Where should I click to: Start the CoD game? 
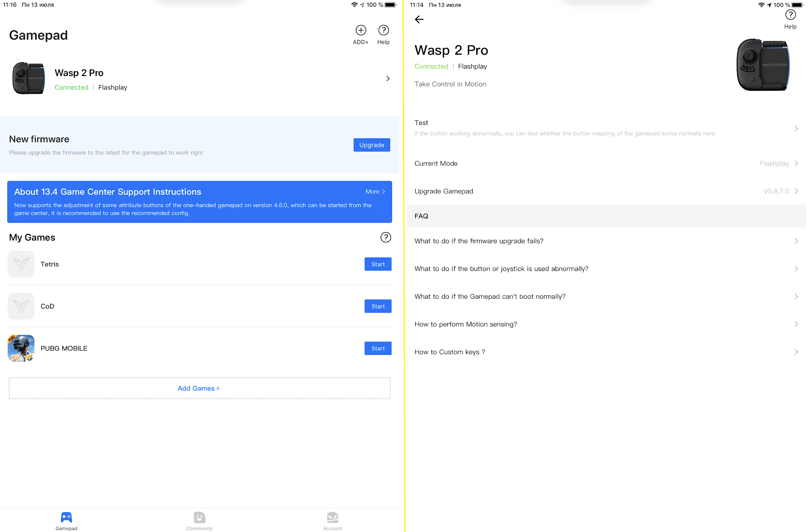pos(378,306)
